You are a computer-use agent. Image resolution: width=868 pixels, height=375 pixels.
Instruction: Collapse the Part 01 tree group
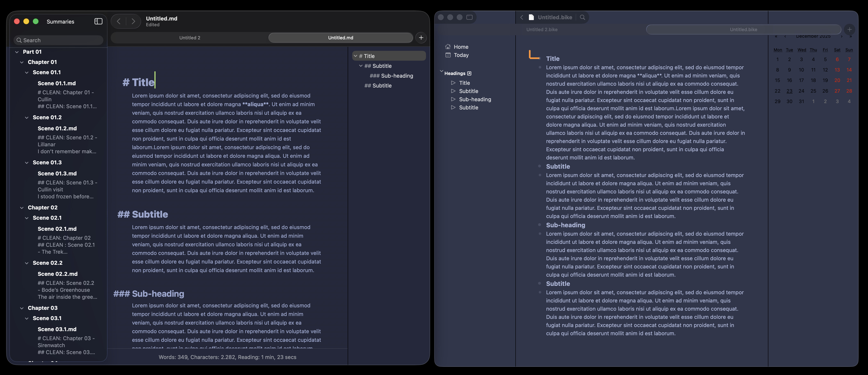[x=17, y=52]
